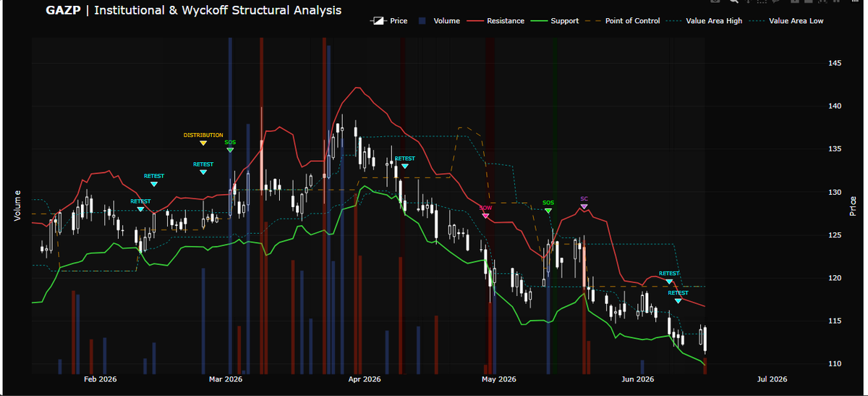Click the purple SC marker

(584, 207)
